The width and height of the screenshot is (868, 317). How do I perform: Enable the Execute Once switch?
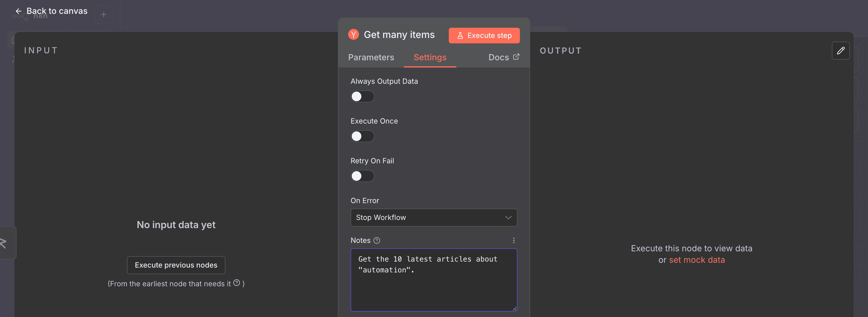(x=362, y=136)
